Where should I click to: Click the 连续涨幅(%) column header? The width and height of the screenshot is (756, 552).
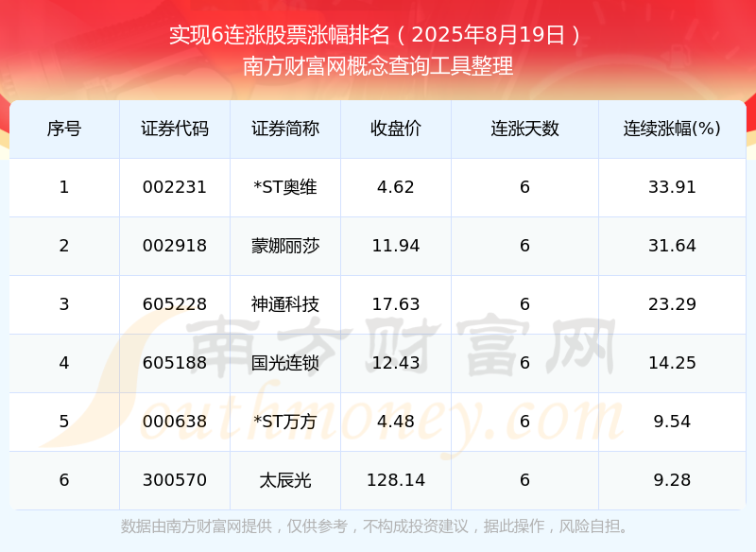point(672,129)
